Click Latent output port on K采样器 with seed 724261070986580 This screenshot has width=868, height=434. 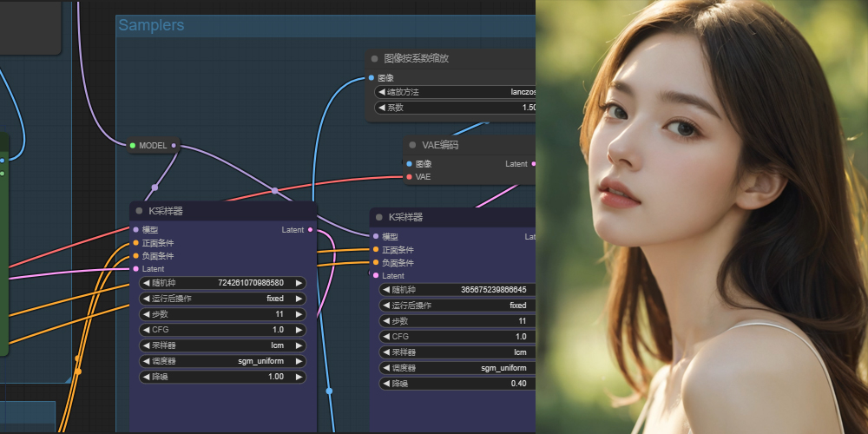pyautogui.click(x=310, y=230)
